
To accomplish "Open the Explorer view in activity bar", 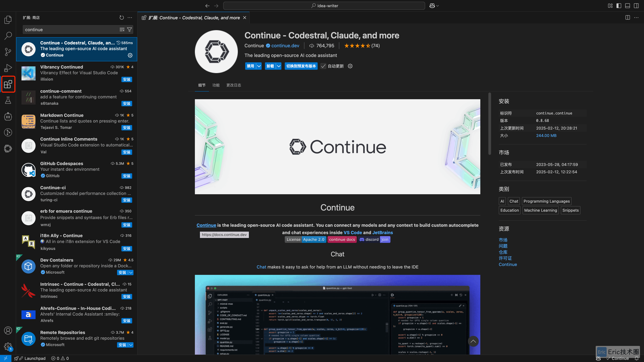I will (8, 20).
